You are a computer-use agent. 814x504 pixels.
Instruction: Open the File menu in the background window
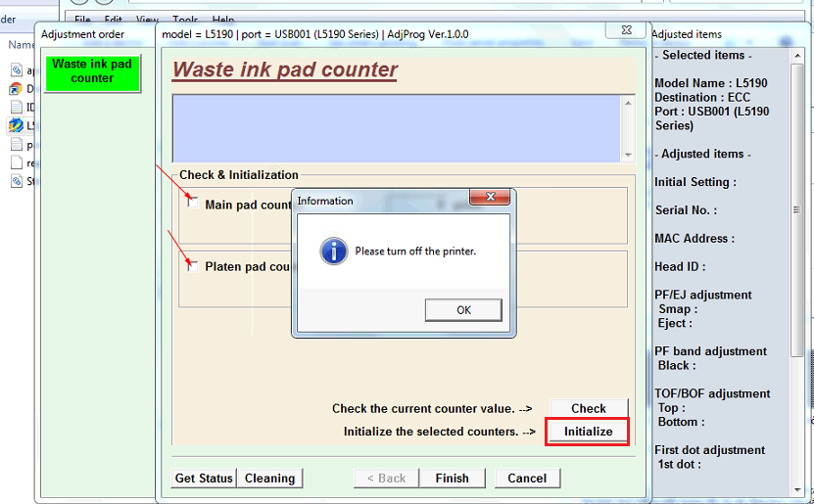pos(82,20)
